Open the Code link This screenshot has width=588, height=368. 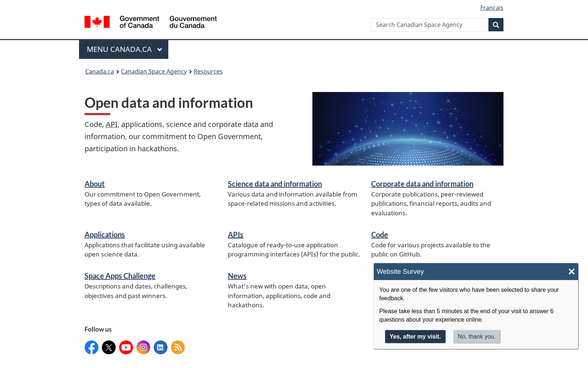[380, 234]
